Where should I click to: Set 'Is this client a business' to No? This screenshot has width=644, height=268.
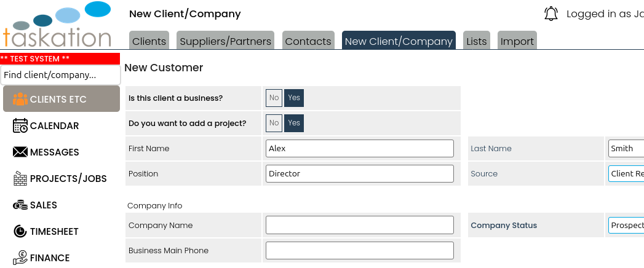[274, 98]
